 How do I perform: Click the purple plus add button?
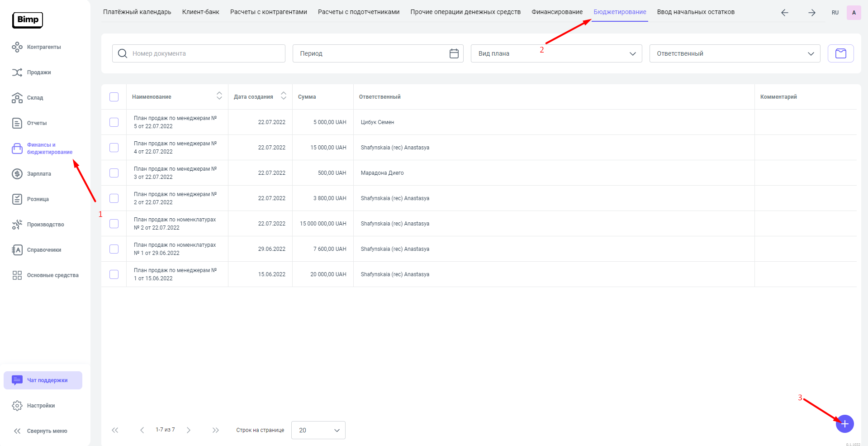coord(844,424)
